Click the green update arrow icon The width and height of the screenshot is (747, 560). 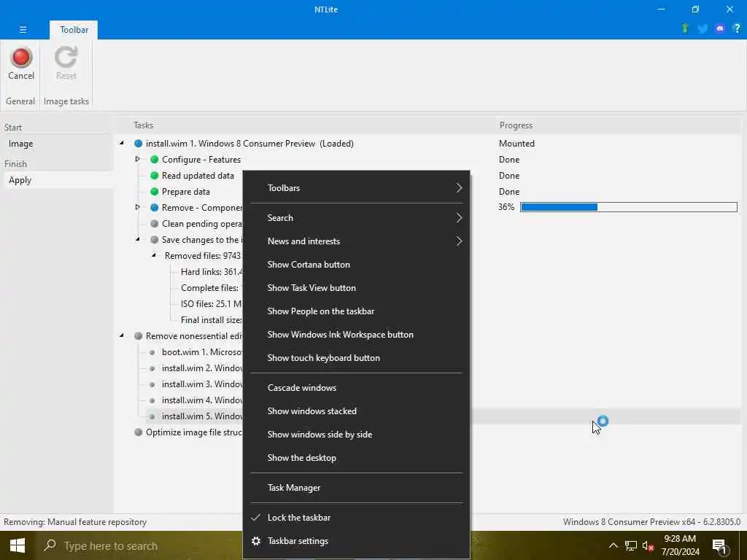tap(685, 28)
